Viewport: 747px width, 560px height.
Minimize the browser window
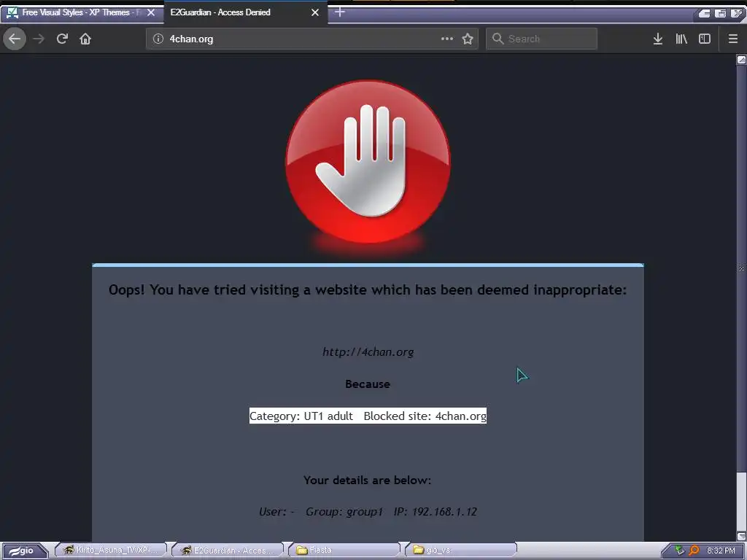coord(705,13)
